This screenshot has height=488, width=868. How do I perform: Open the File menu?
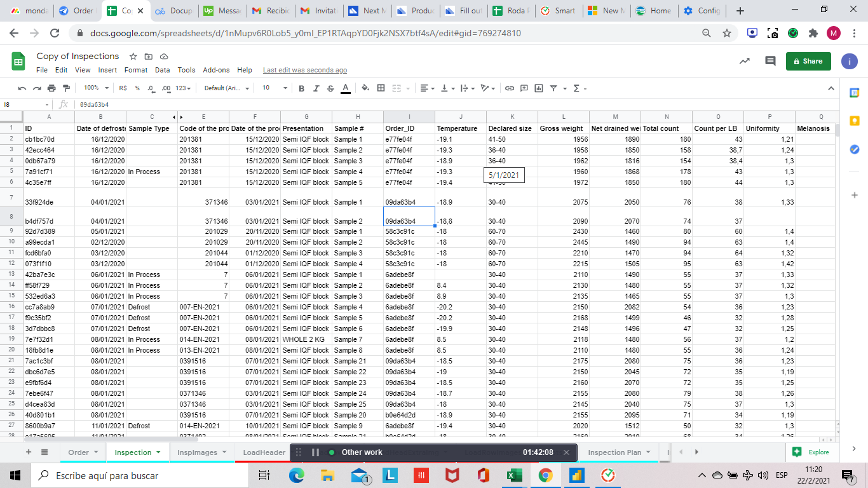click(42, 70)
